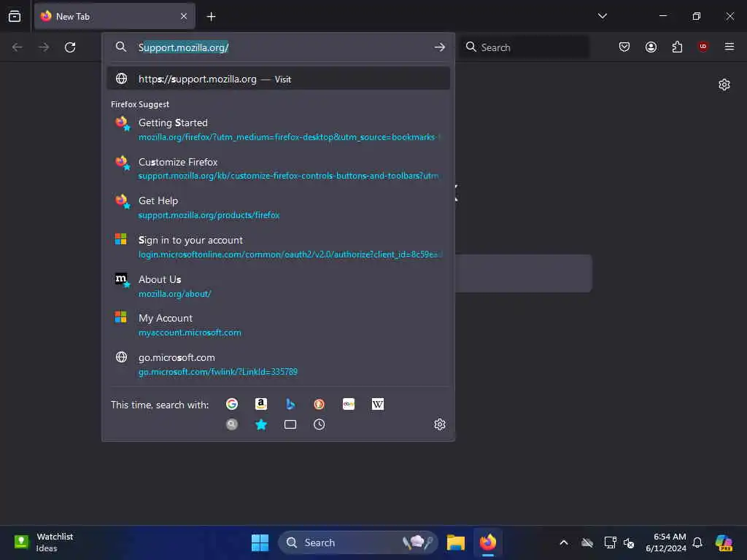Image resolution: width=747 pixels, height=560 pixels.
Task: Open Save to Pocket button
Action: coord(624,47)
